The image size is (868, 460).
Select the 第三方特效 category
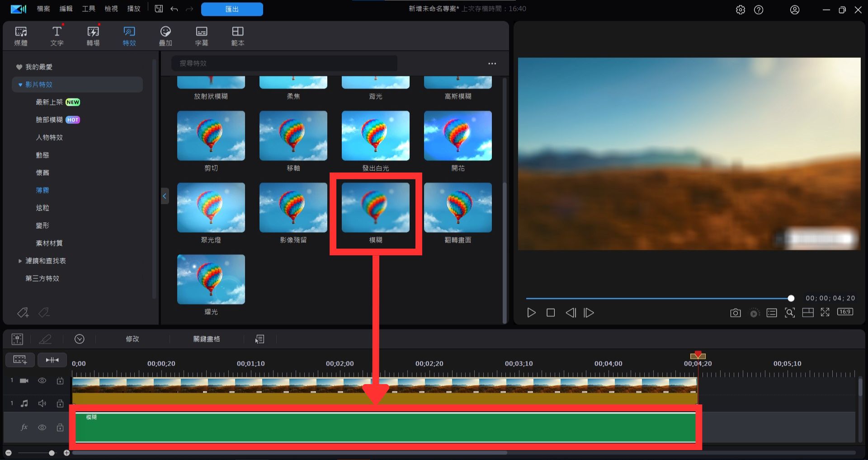point(42,278)
